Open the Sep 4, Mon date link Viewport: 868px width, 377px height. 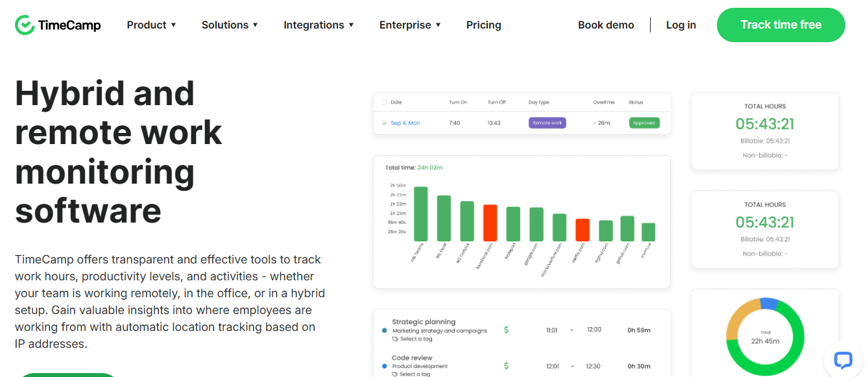click(405, 123)
